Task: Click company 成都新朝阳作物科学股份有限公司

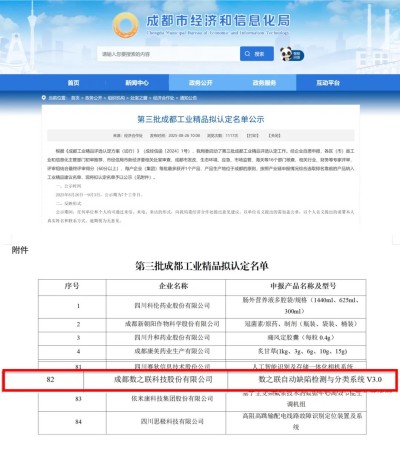Action: tap(172, 324)
